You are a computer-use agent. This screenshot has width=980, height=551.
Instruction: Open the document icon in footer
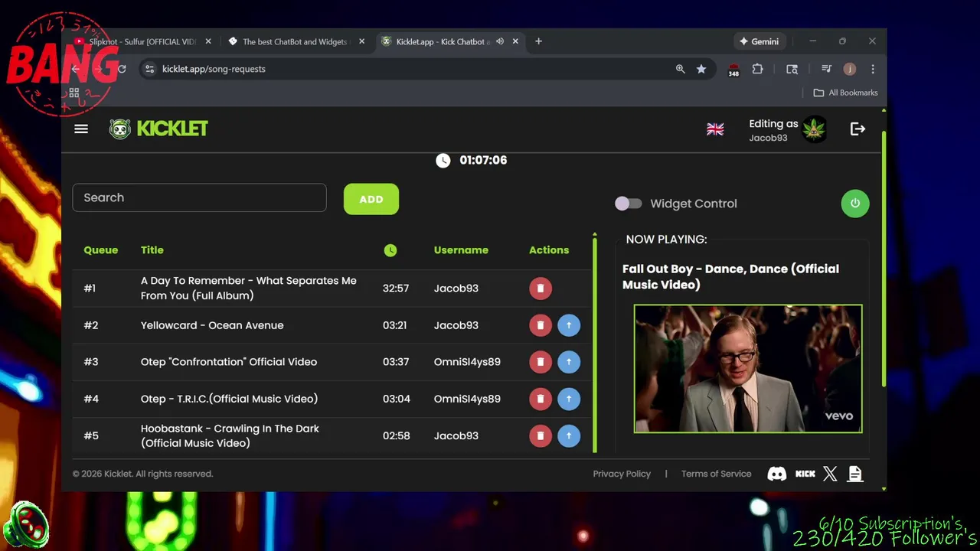click(x=855, y=474)
